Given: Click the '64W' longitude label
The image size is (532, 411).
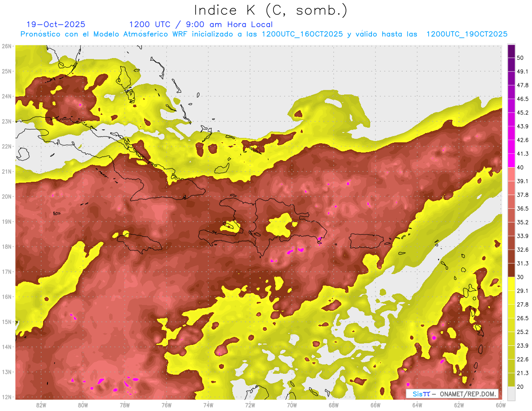Looking at the screenshot, I should pos(417,405).
